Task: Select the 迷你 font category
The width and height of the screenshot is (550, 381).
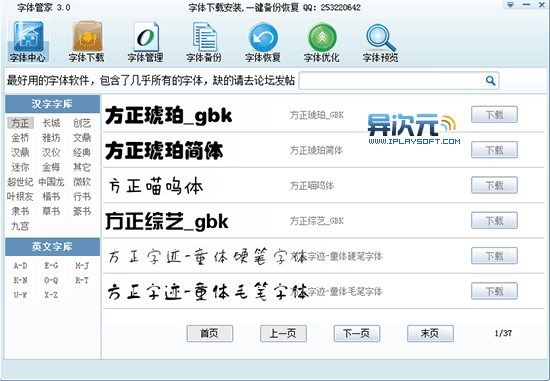Action: pyautogui.click(x=20, y=167)
